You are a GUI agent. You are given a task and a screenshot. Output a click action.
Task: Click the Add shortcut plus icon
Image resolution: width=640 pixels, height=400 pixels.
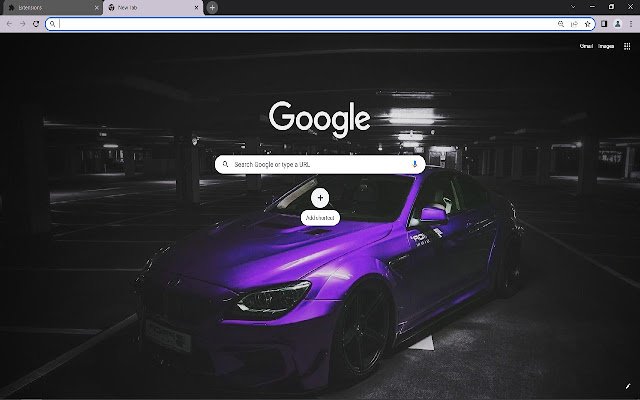pyautogui.click(x=320, y=198)
